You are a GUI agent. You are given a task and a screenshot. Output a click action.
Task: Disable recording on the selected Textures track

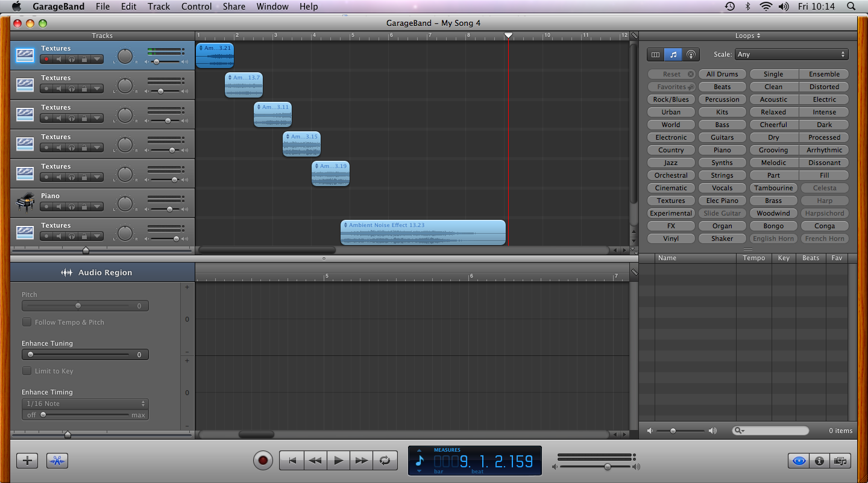(46, 59)
